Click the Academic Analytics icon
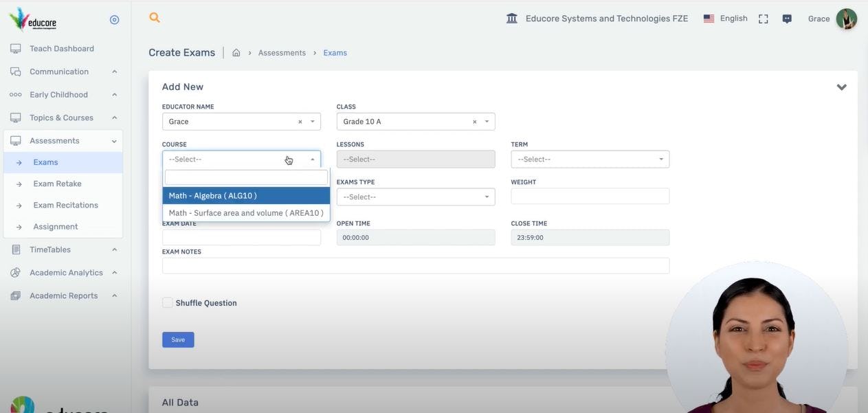868x413 pixels. tap(15, 273)
